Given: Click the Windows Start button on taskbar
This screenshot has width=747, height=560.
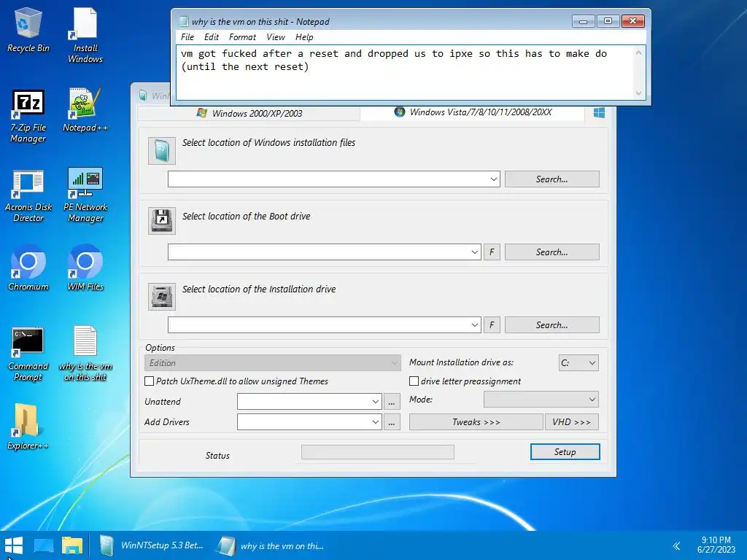Looking at the screenshot, I should coord(14,545).
